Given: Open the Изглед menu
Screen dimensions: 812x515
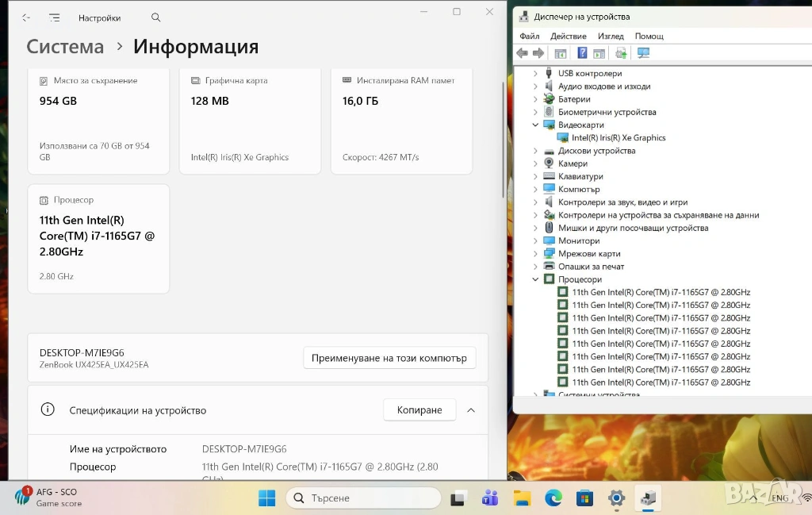Looking at the screenshot, I should click(x=611, y=37).
